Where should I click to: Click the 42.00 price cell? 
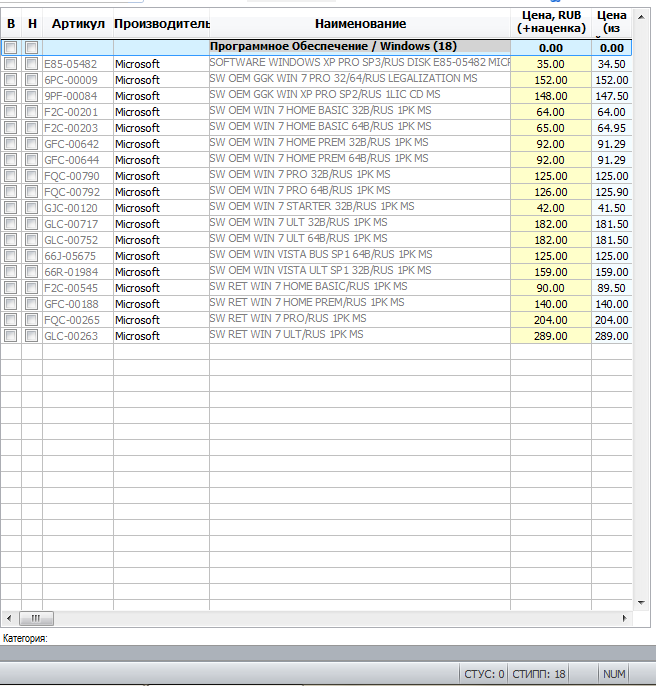coord(551,208)
